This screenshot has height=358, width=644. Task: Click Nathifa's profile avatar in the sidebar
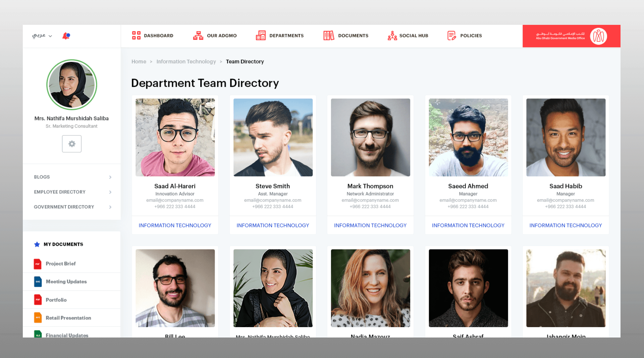(x=72, y=85)
